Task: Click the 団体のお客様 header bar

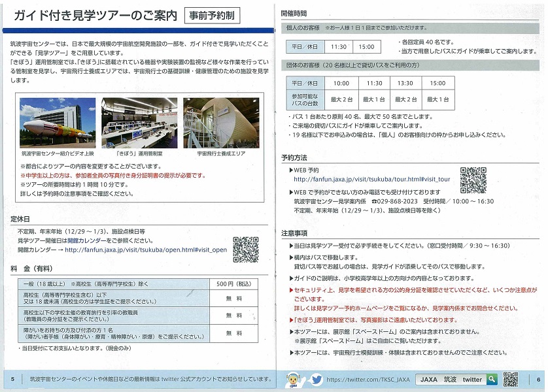Action: pyautogui.click(x=410, y=65)
